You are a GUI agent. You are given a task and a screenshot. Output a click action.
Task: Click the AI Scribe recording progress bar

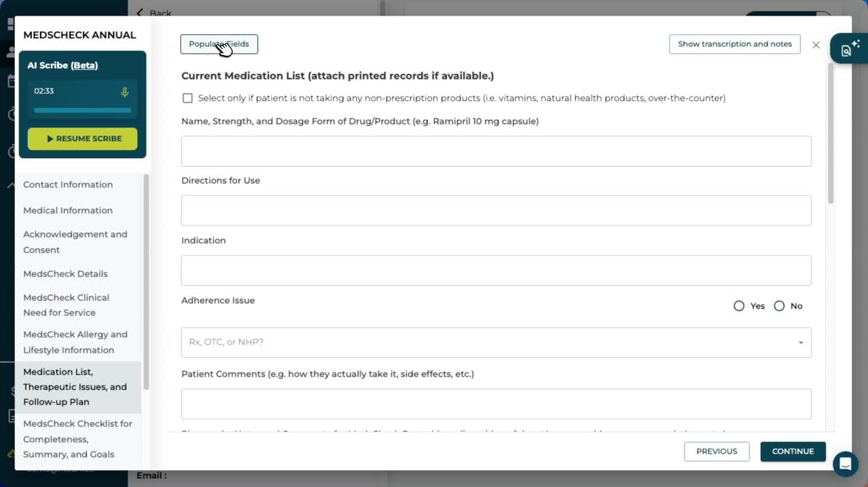(82, 110)
